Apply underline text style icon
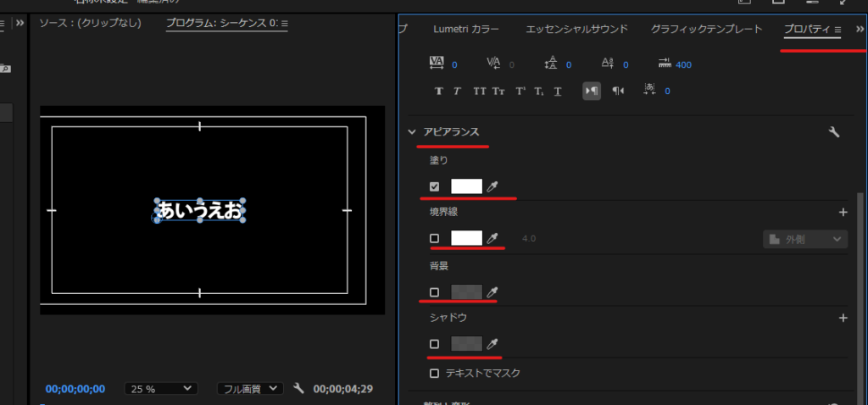The height and width of the screenshot is (405, 868). (557, 92)
